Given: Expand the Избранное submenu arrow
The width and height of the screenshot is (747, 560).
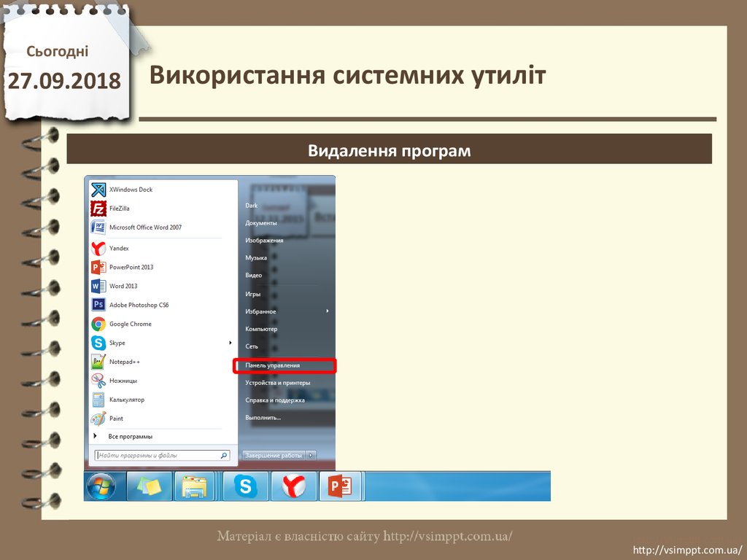Looking at the screenshot, I should (x=328, y=311).
